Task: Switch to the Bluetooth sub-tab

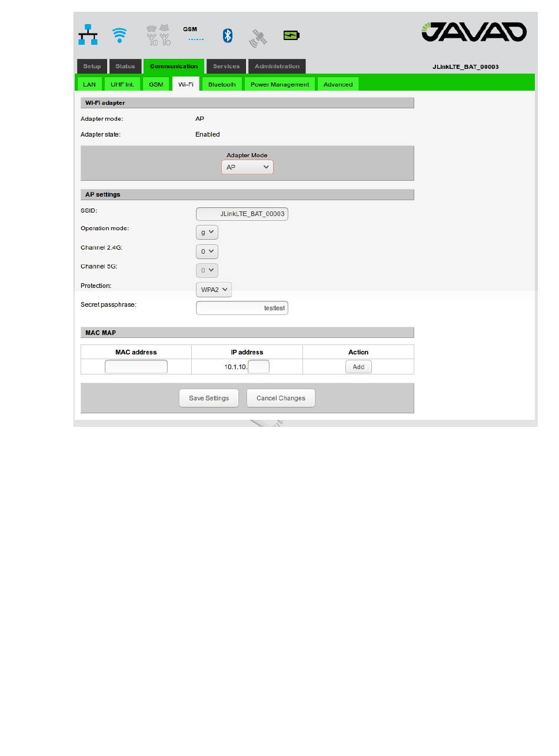Action: 222,84
